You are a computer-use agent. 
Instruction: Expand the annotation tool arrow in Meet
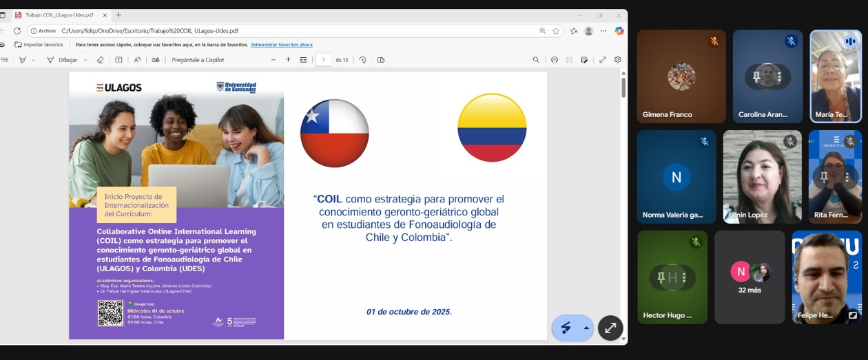586,328
